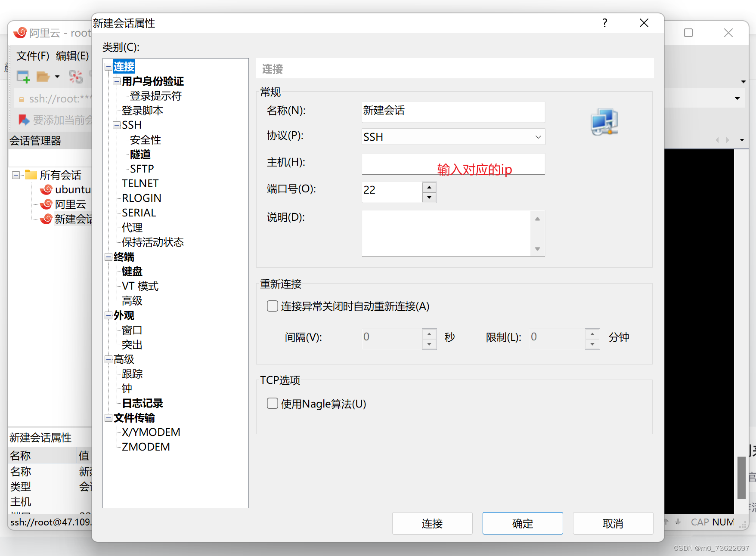Select 跟踪 in category tree

[x=132, y=374]
